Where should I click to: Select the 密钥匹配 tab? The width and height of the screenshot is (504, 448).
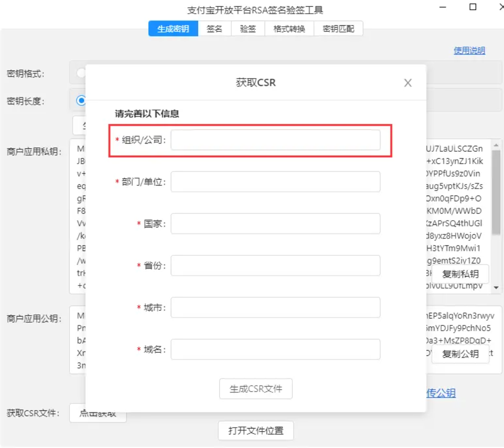click(x=338, y=29)
